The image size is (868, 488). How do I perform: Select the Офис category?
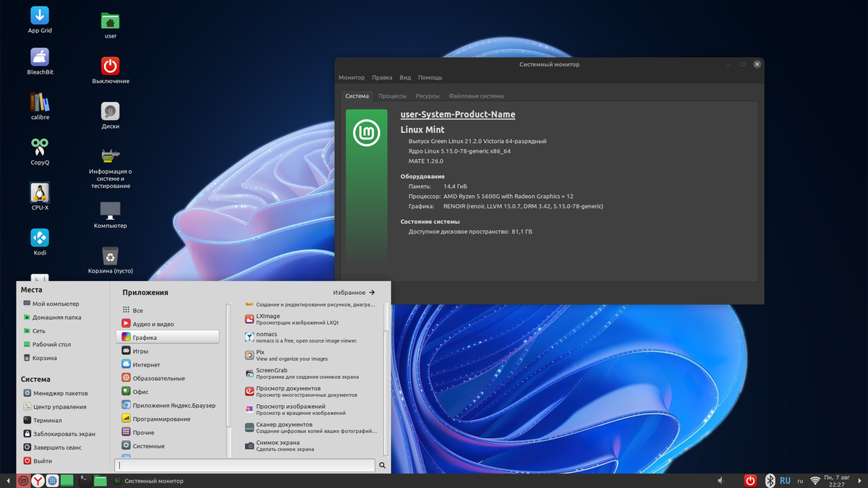coord(167,391)
